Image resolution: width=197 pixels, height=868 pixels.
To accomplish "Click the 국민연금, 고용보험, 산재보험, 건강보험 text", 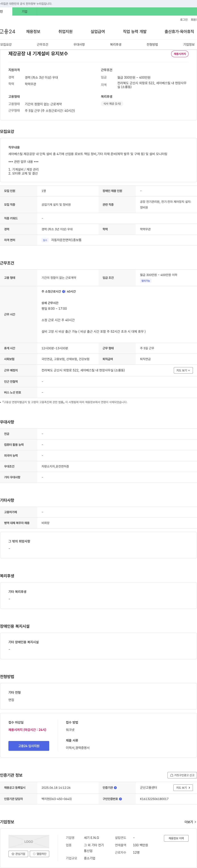I will 65,359.
